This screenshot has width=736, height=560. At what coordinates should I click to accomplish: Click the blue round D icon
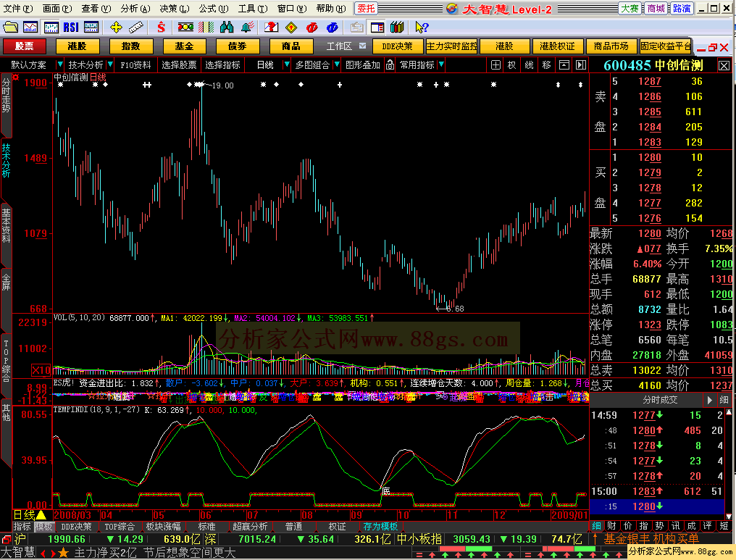[x=333, y=28]
